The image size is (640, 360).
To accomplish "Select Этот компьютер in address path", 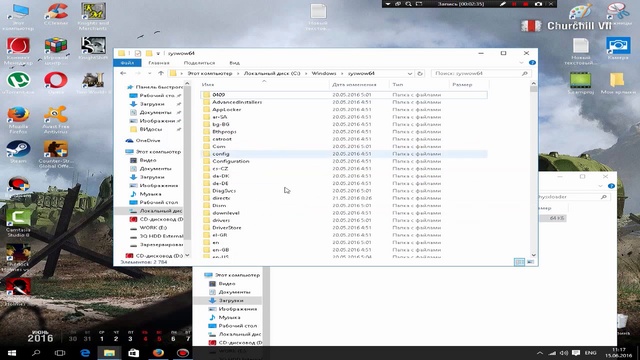I will [209, 73].
